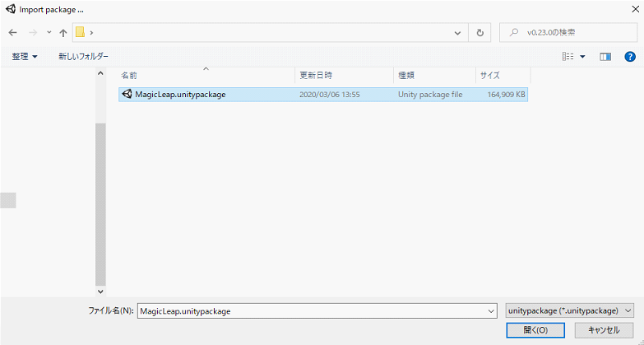The height and width of the screenshot is (345, 644).
Task: Close the Import package dialog
Action: coord(635,9)
